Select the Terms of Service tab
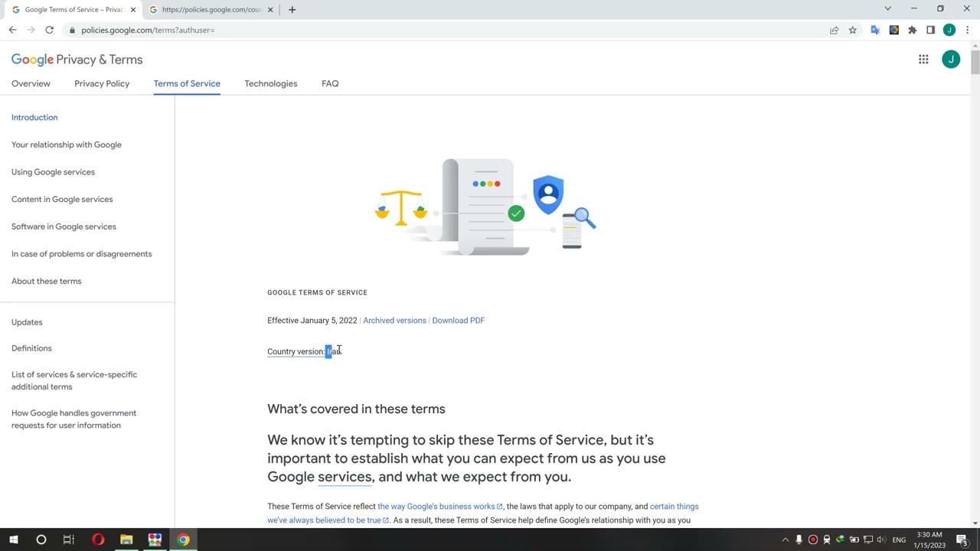Viewport: 980px width, 551px height. coord(187,83)
